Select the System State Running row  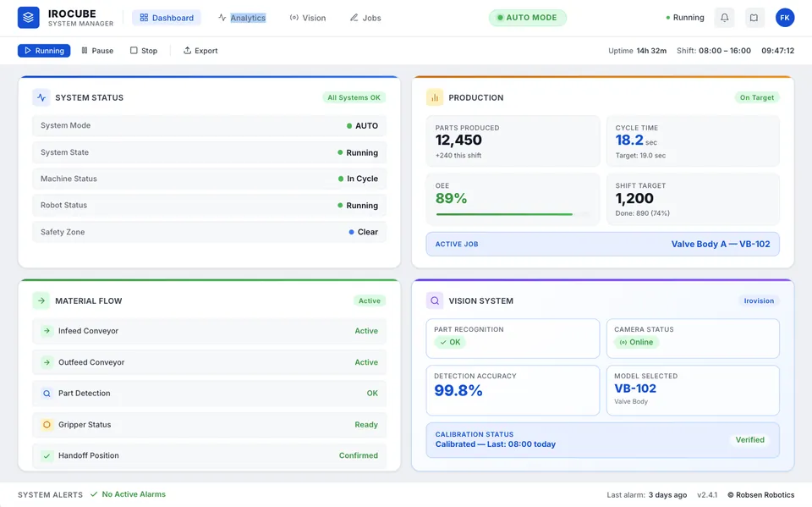click(209, 152)
